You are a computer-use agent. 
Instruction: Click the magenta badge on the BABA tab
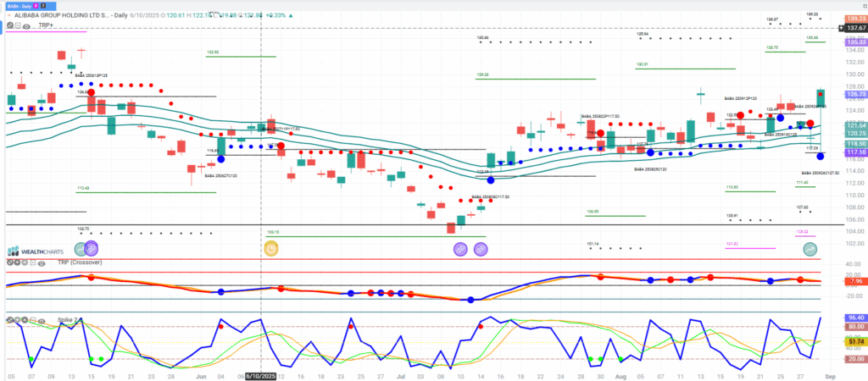pyautogui.click(x=36, y=6)
